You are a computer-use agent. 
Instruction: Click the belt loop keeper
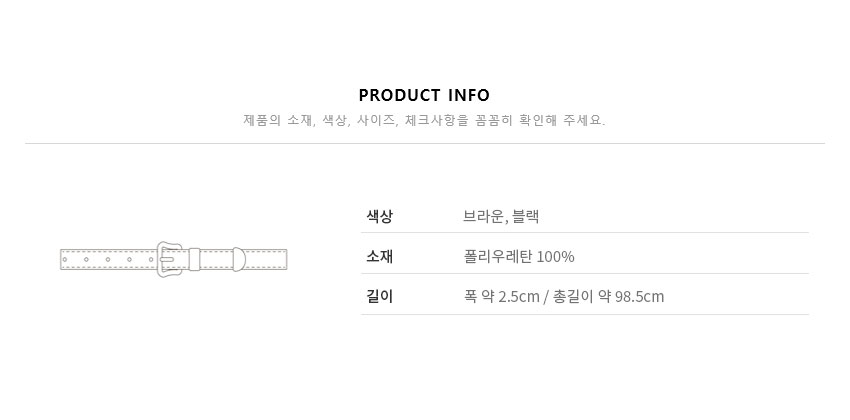(195, 260)
